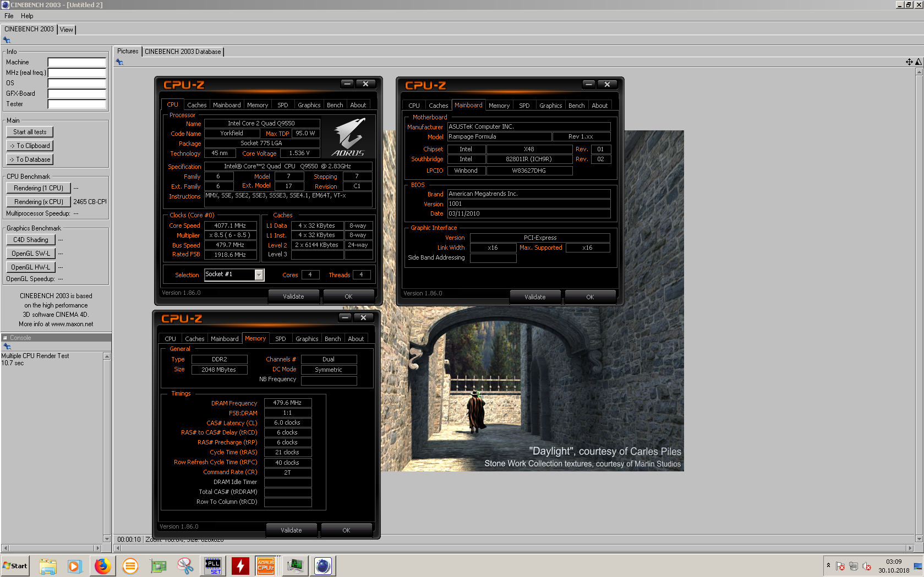Click the 2465 CB-CPU result value
Image resolution: width=924 pixels, height=577 pixels.
coord(90,202)
